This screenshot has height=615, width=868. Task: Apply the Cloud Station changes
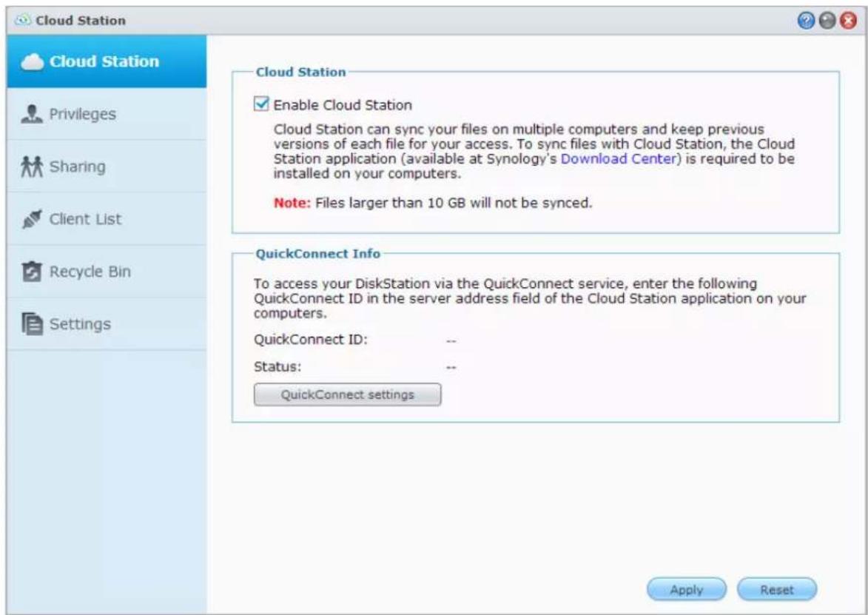[x=687, y=590]
